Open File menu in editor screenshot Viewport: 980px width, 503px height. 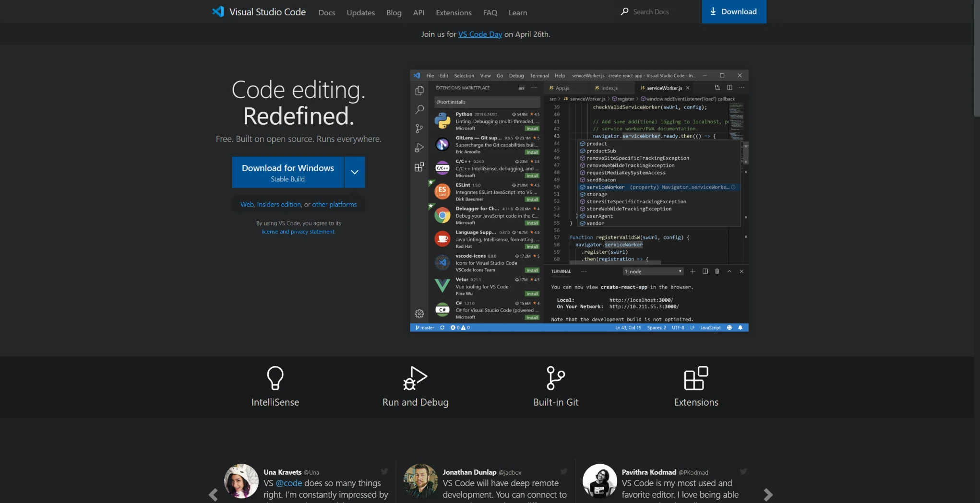(x=430, y=76)
